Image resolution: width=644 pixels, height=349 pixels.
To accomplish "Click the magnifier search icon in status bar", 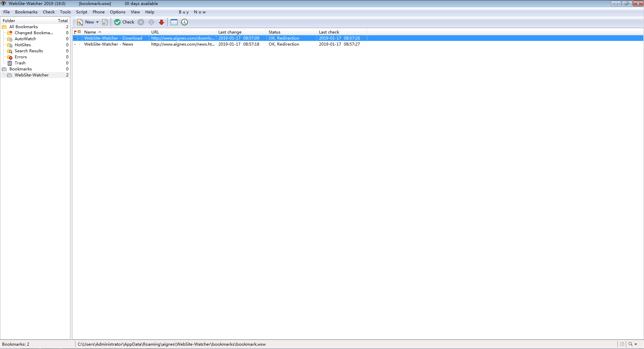I will [x=630, y=344].
